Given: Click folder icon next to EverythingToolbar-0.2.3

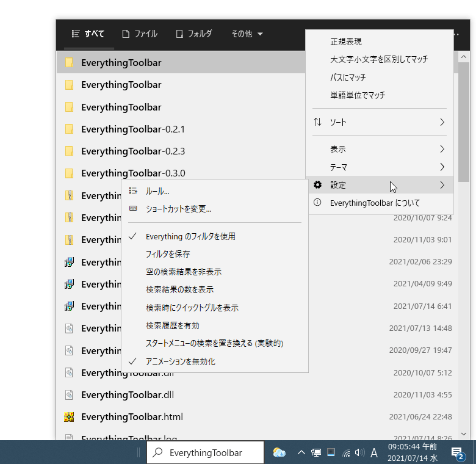Looking at the screenshot, I should pyautogui.click(x=69, y=151).
